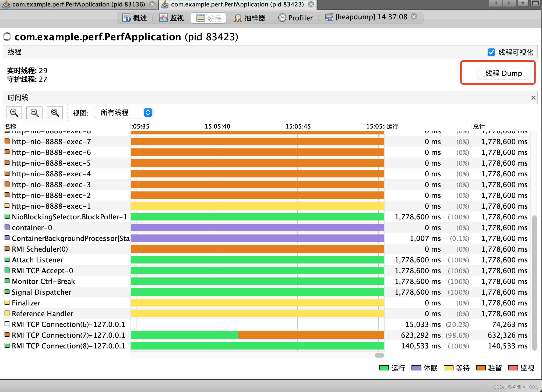542x392 pixels.
Task: Close the 时间线 panel with X
Action: coord(533,97)
